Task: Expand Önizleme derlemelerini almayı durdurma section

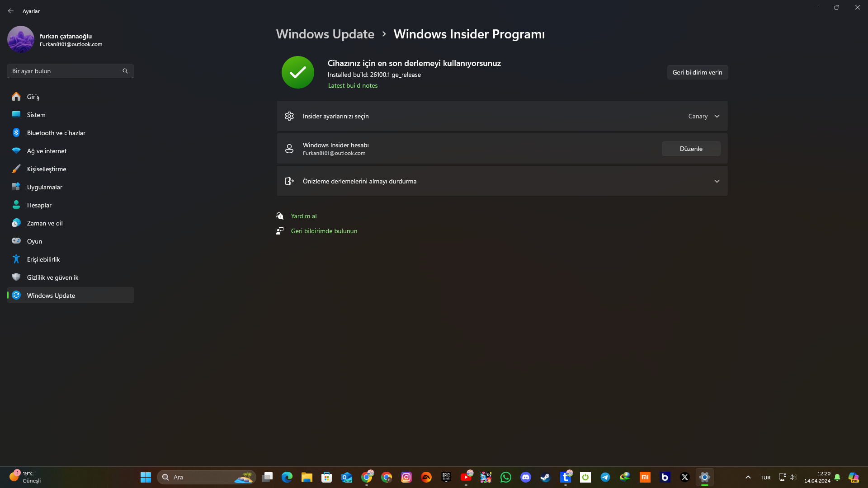Action: 717,181
